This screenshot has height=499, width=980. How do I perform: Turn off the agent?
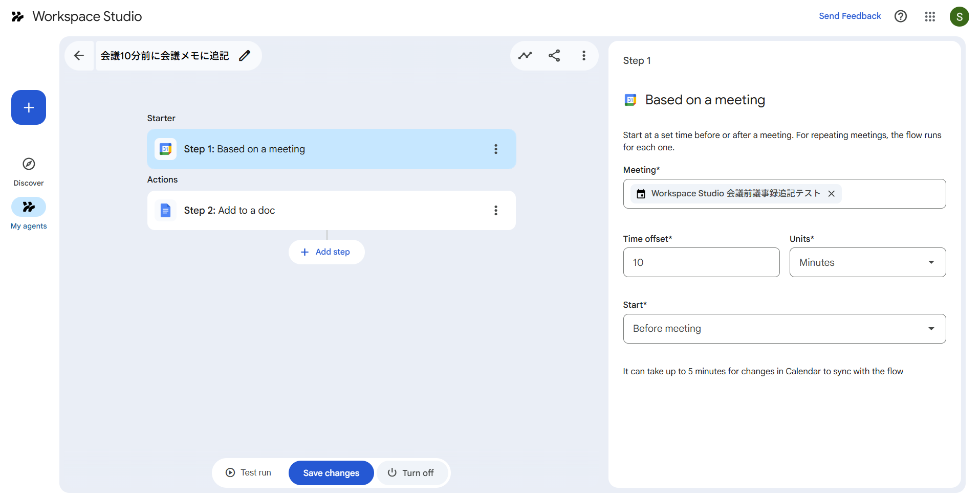tap(411, 473)
